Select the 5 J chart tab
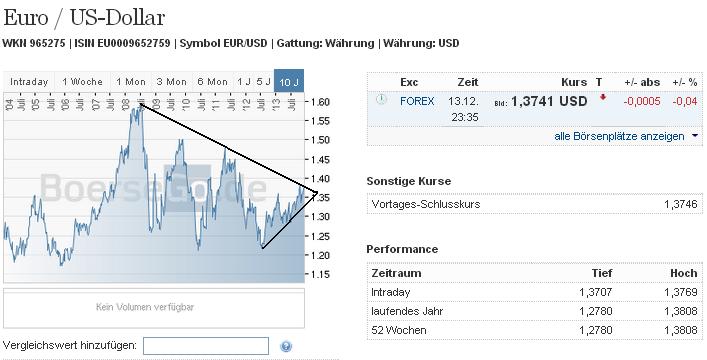Viewport: 707px width, 360px height. (264, 82)
